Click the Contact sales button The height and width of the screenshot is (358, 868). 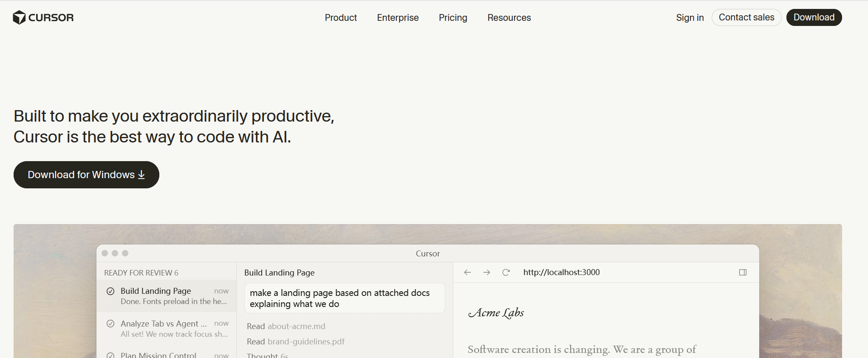coord(746,17)
